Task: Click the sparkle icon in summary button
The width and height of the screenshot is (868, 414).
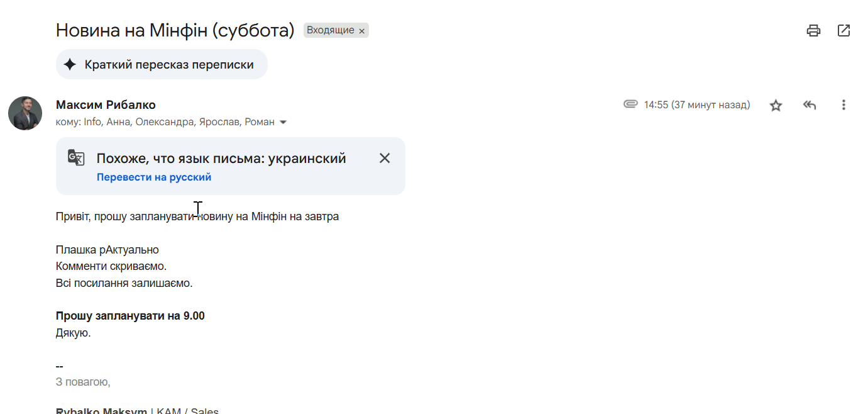Action: pyautogui.click(x=70, y=64)
